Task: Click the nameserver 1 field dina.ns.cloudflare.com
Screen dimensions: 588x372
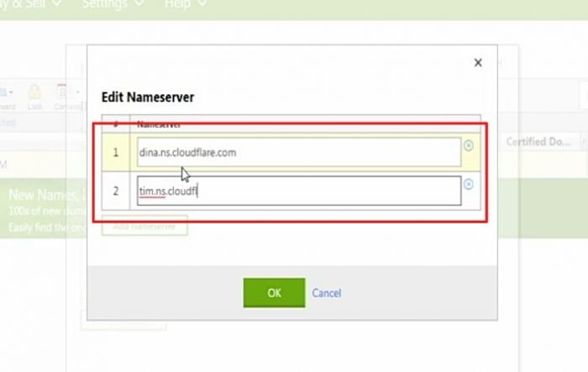Action: [299, 152]
